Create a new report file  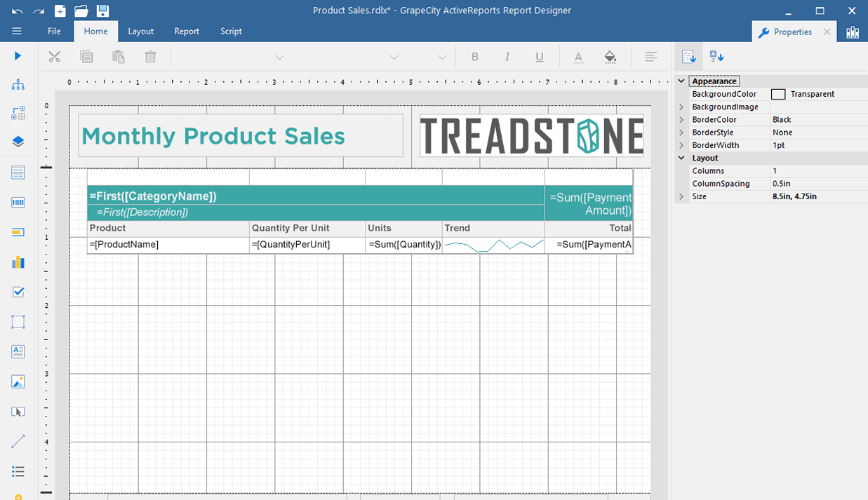60,11
